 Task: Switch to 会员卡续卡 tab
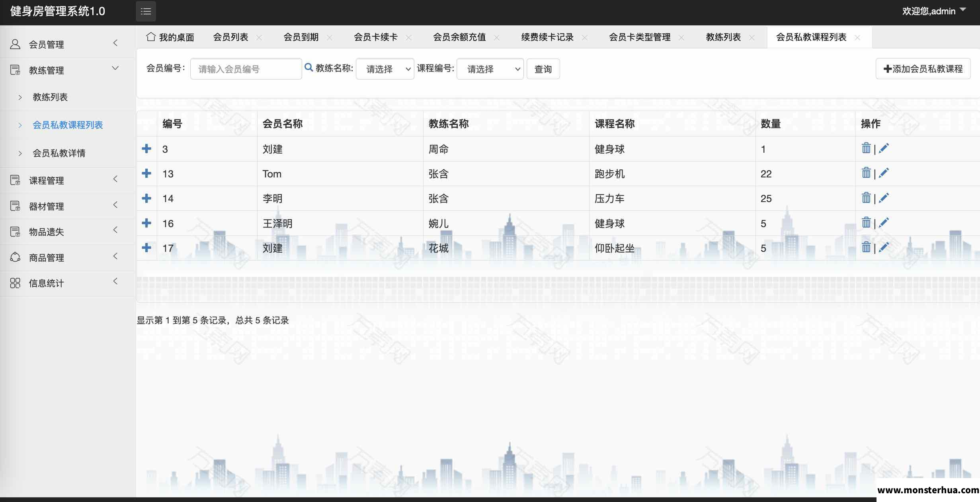point(375,37)
